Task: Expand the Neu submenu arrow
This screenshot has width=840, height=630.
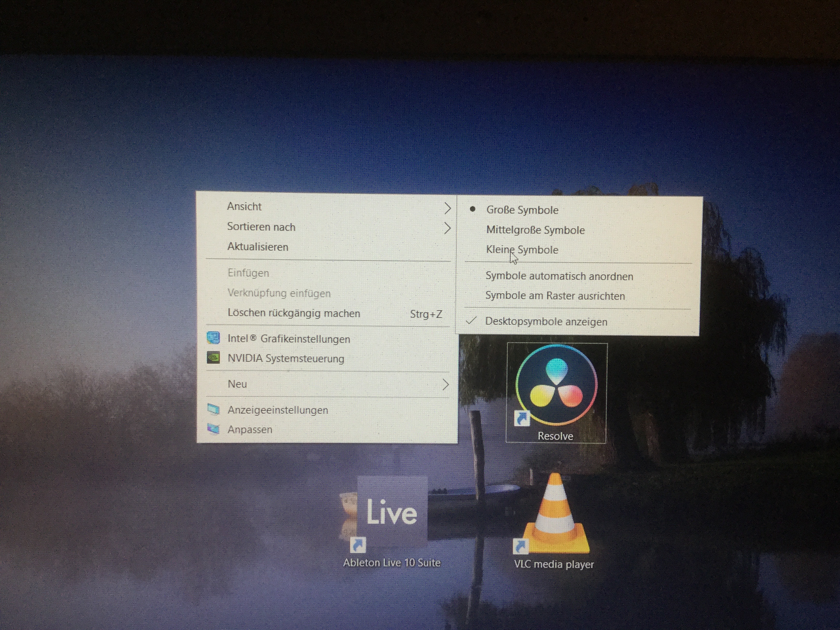Action: (446, 385)
